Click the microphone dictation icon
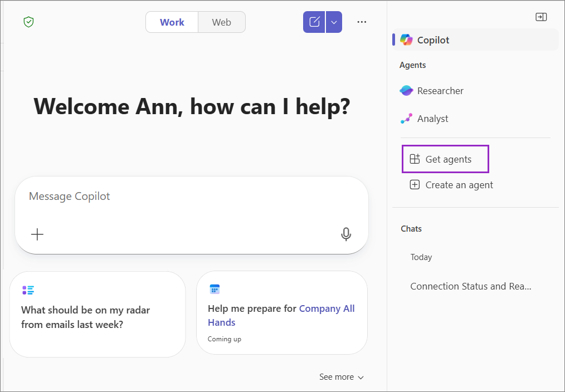The height and width of the screenshot is (392, 565). click(x=346, y=234)
